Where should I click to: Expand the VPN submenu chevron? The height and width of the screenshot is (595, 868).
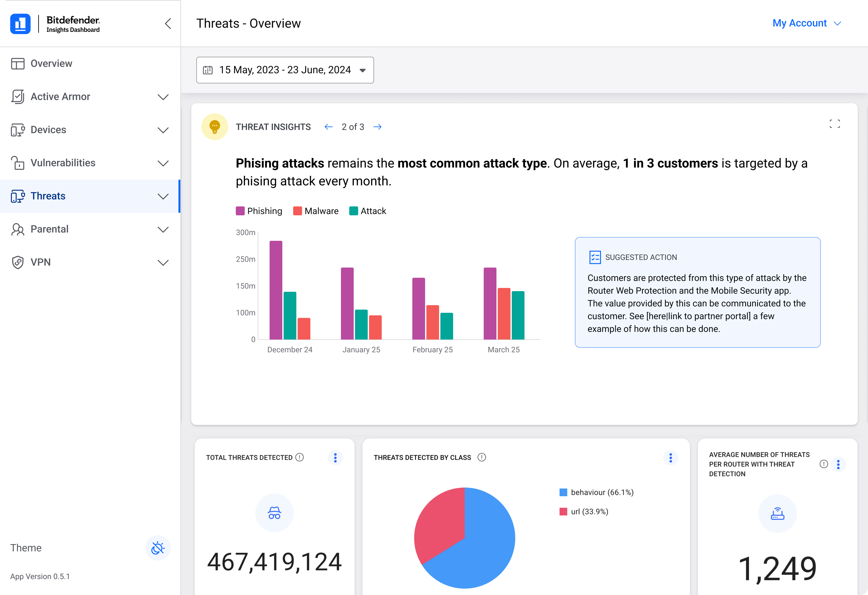(163, 263)
